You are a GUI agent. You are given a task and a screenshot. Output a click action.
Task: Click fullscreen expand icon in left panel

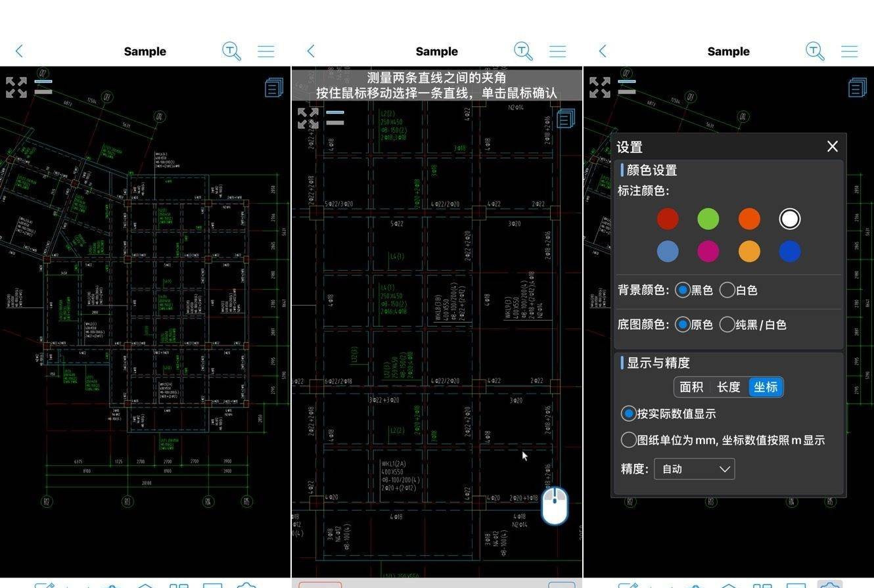click(16, 87)
